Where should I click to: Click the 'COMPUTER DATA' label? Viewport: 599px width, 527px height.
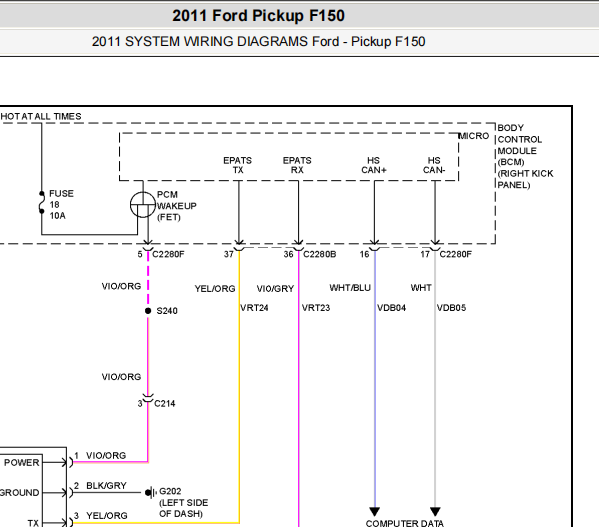click(405, 523)
